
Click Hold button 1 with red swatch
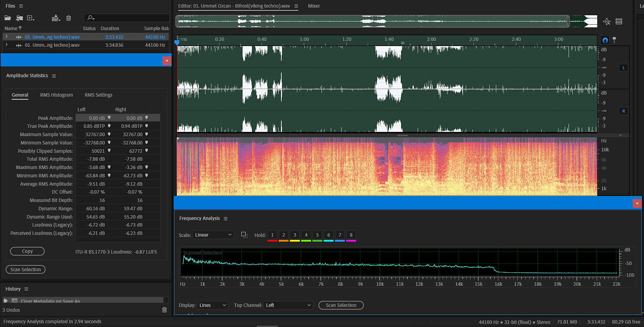(x=272, y=235)
